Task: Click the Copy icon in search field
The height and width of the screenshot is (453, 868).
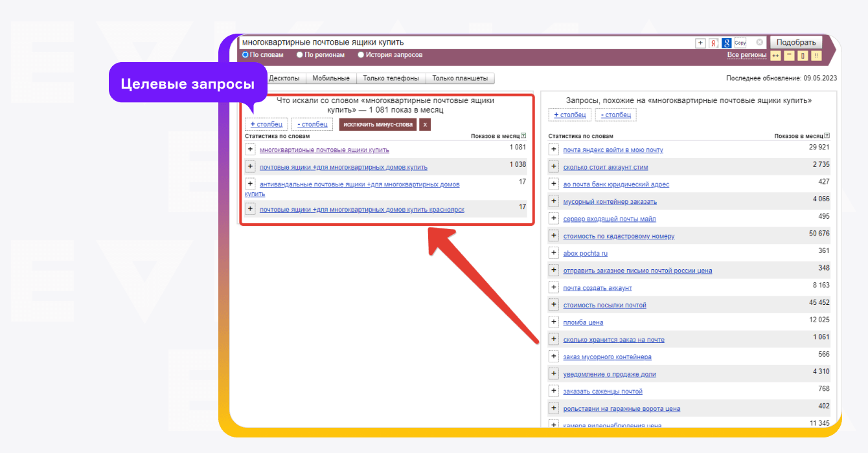Action: click(x=740, y=43)
